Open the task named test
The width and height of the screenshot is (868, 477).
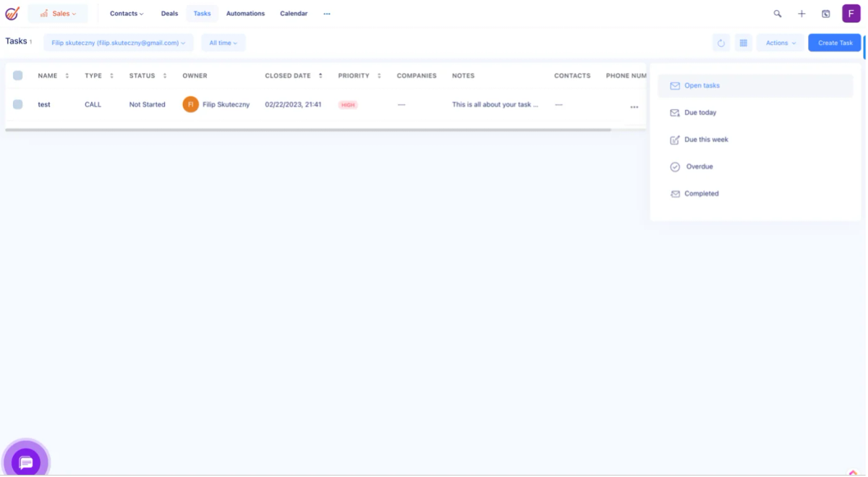click(44, 105)
